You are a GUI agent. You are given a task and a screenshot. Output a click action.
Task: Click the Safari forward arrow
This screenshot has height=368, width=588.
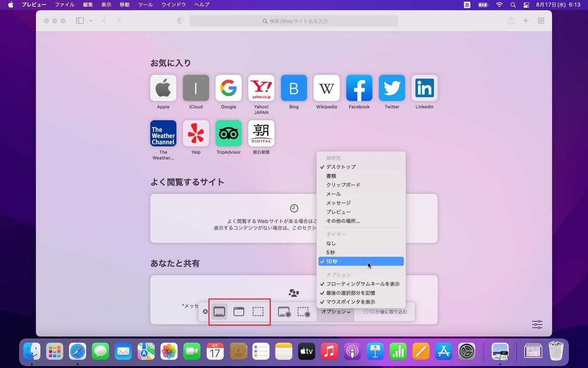[x=119, y=21]
